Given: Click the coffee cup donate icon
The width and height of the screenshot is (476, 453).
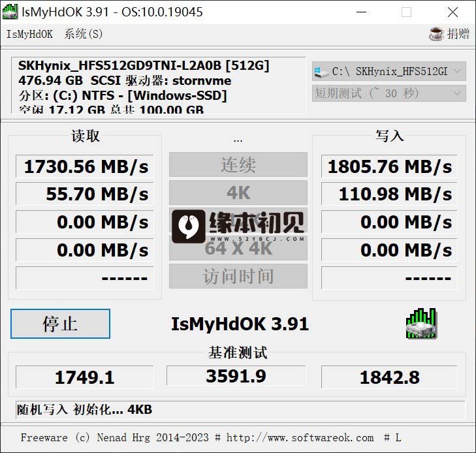Looking at the screenshot, I should (437, 34).
